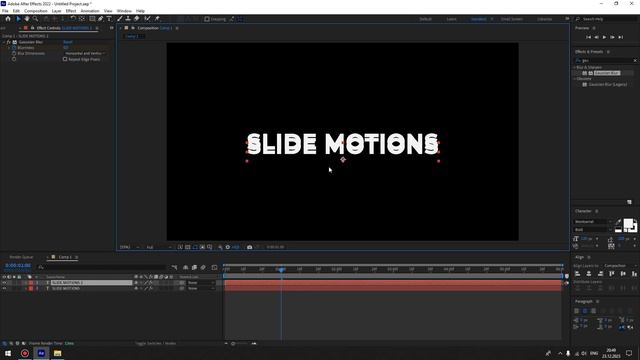Select the Rotation tool
This screenshot has width=640, height=360.
[73, 19]
